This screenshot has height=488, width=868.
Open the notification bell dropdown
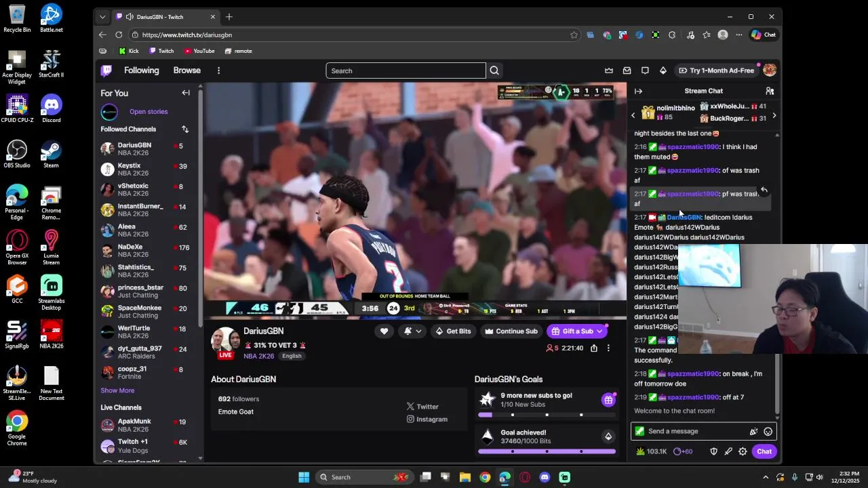click(x=412, y=331)
